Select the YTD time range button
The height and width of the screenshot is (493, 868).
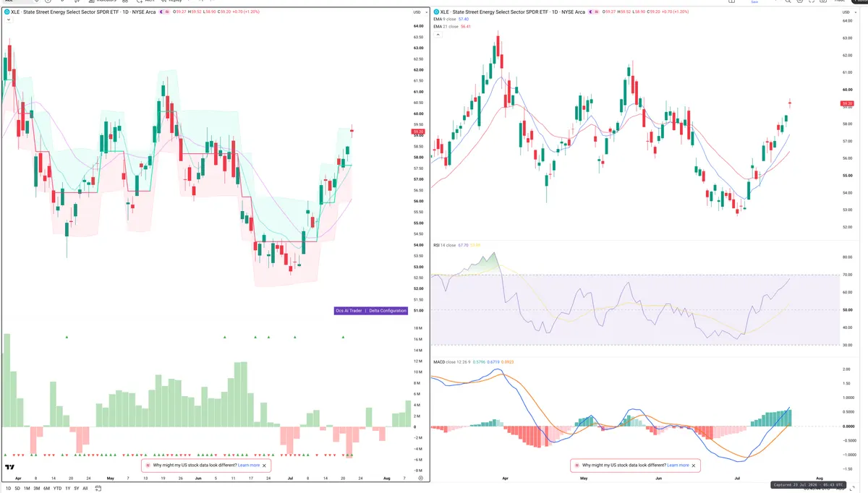point(57,489)
